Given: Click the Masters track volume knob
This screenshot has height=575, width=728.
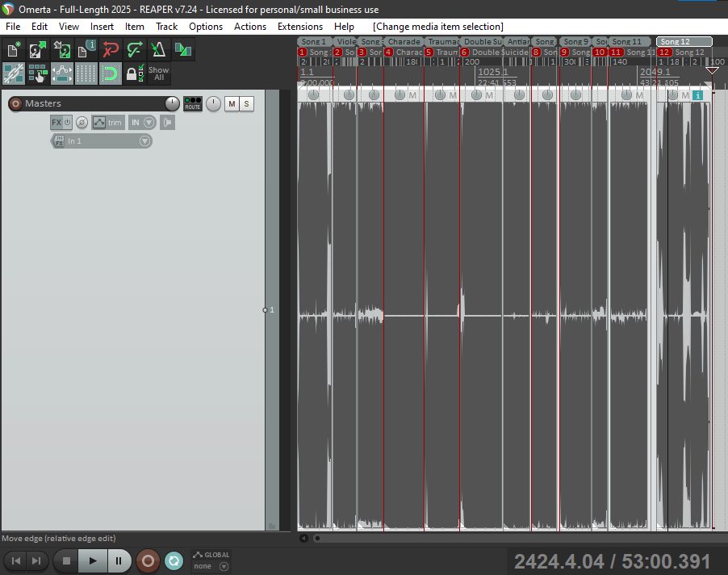Looking at the screenshot, I should point(172,103).
